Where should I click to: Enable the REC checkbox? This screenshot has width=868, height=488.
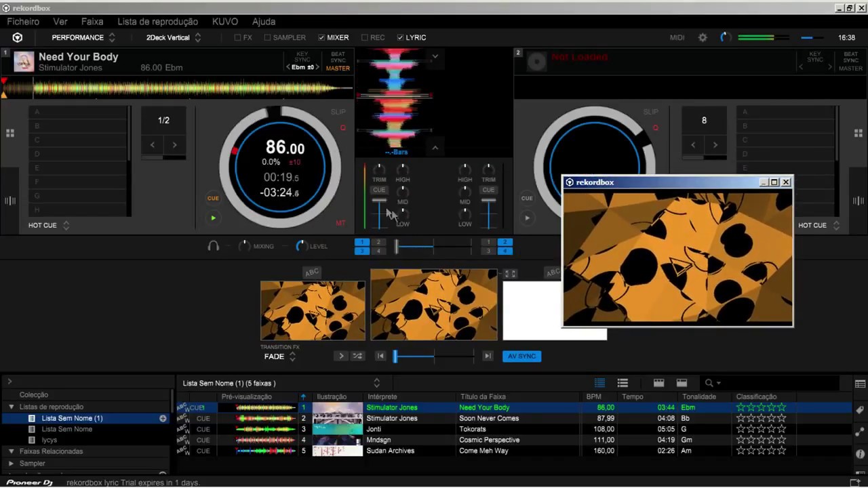point(365,38)
